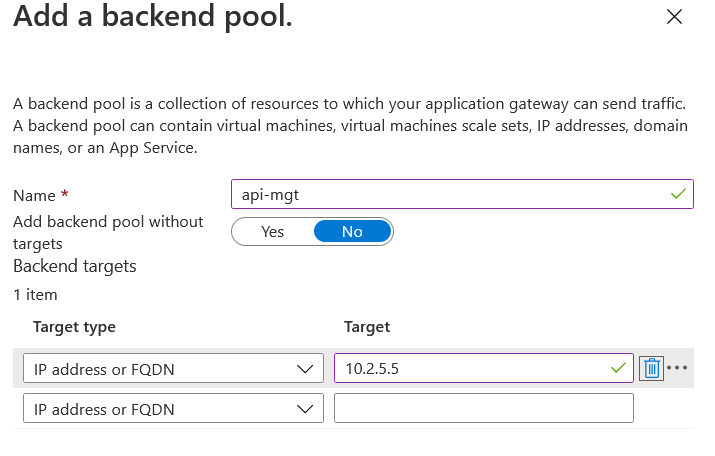Click the Name label with required asterisk

[x=41, y=195]
